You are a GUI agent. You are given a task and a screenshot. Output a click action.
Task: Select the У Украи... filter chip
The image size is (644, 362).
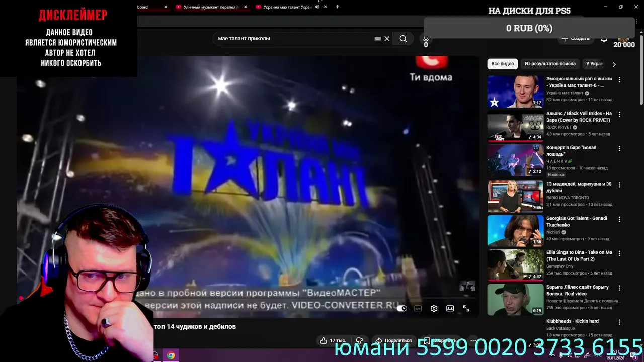coord(595,64)
